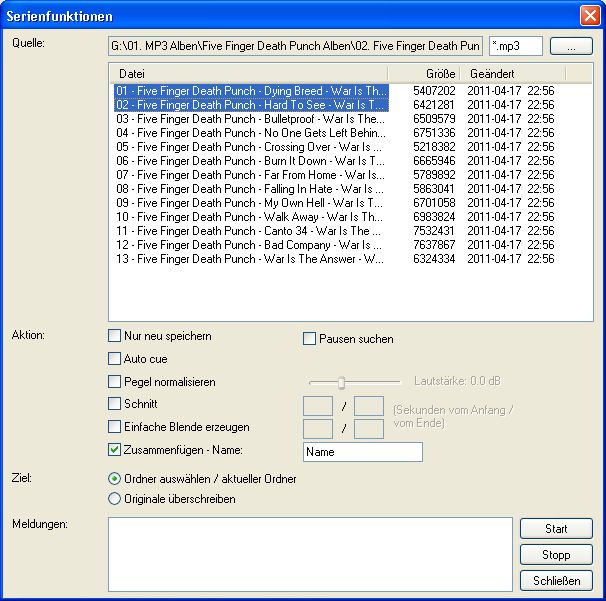The image size is (606, 601).
Task: Close the Serienfunktionen dialog
Action: [x=590, y=16]
